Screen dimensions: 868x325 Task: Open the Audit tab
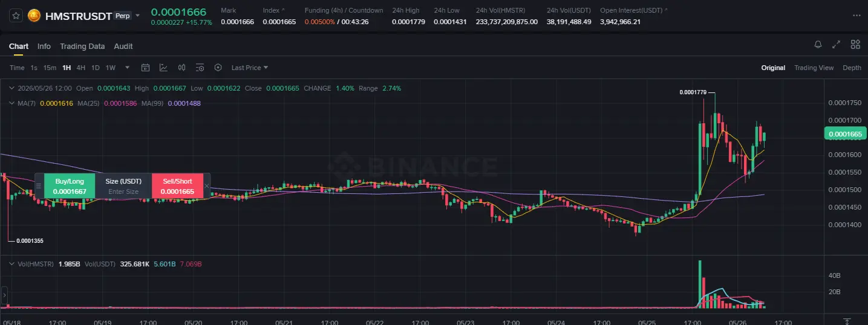pyautogui.click(x=123, y=47)
